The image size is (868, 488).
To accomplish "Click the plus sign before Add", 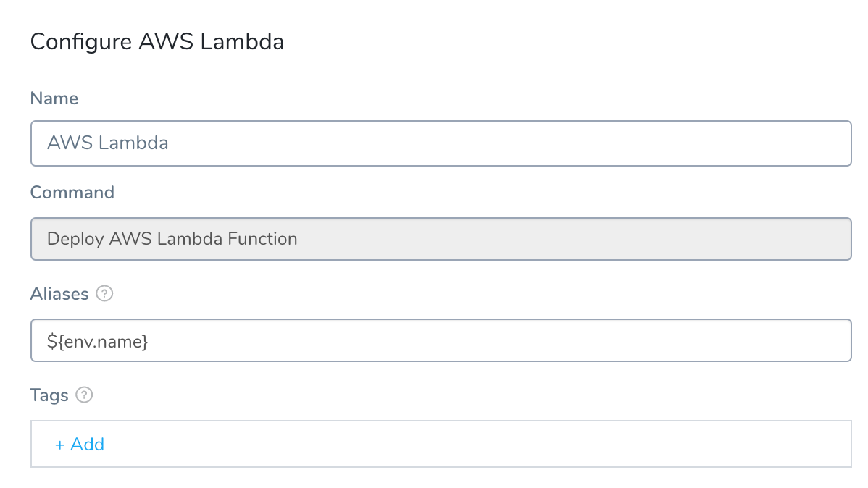I will coord(60,445).
